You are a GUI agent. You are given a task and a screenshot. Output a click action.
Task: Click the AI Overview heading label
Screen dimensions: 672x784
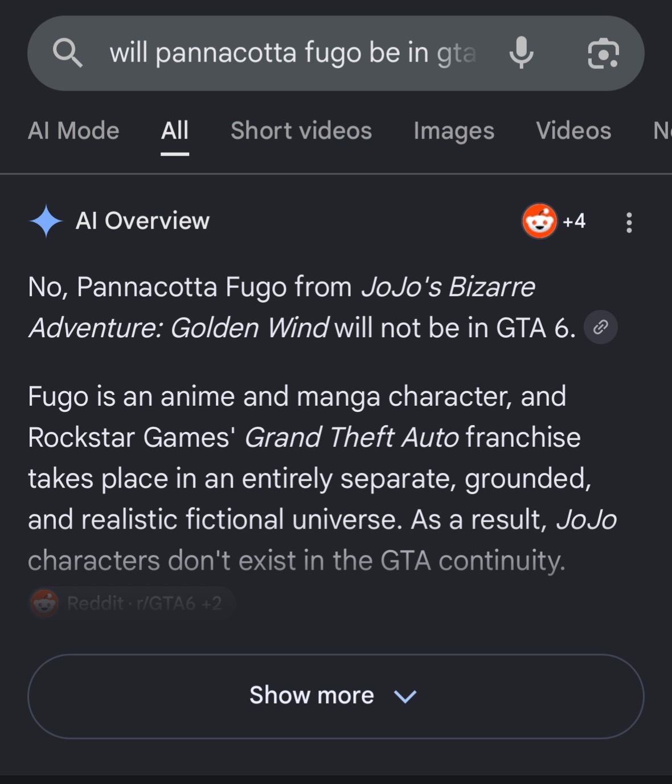[143, 221]
